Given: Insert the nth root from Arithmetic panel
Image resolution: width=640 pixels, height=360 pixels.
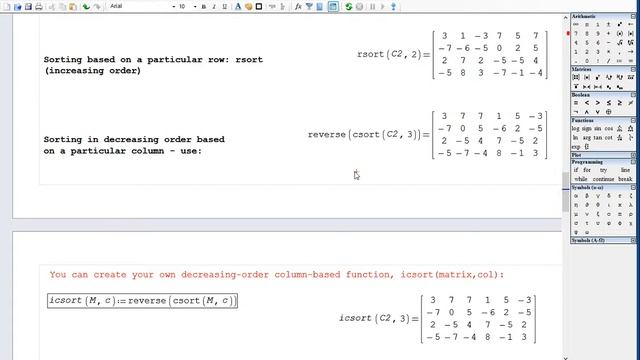Looking at the screenshot, I should [x=631, y=42].
